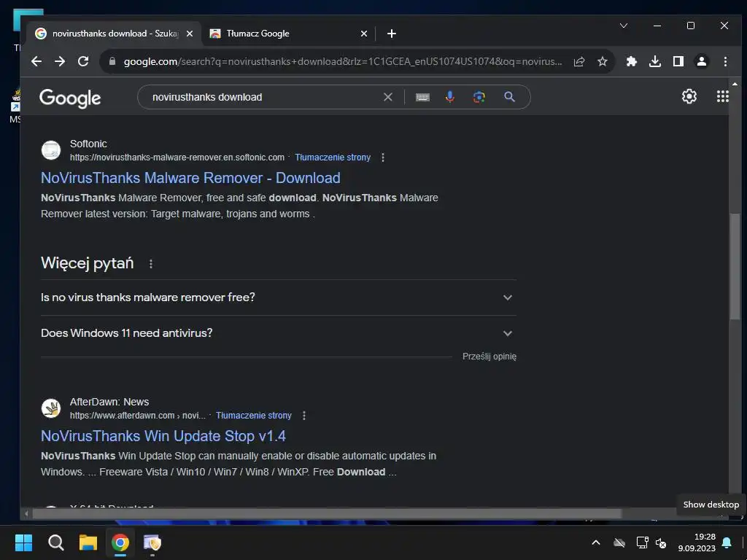Show hidden system tray icons
747x560 pixels.
coord(595,542)
